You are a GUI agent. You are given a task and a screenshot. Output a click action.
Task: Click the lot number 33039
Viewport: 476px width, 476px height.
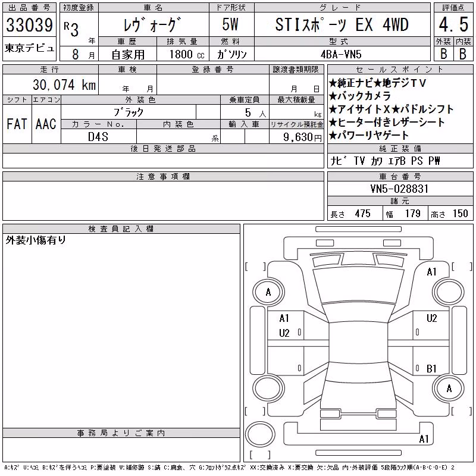[29, 25]
